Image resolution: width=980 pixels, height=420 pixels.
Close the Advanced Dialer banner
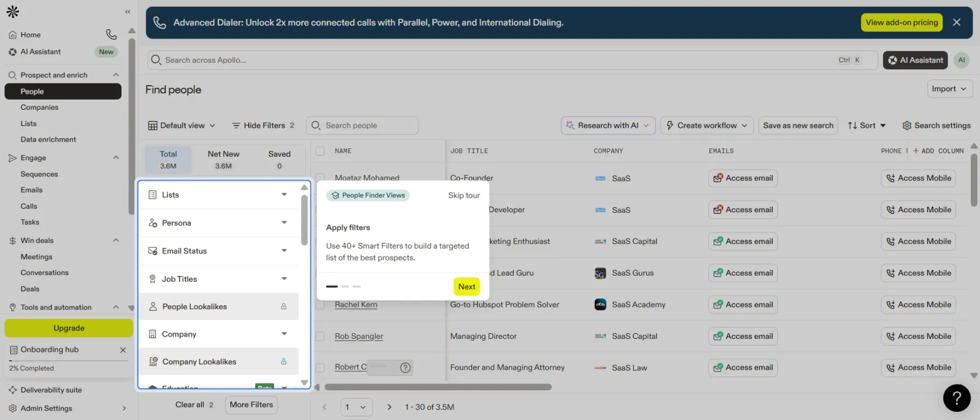click(956, 22)
